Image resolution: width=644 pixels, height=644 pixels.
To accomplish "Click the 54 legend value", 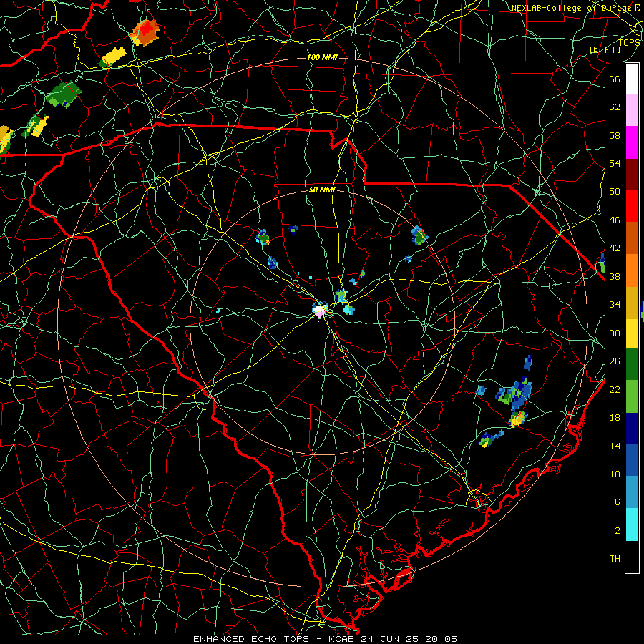I will [615, 163].
